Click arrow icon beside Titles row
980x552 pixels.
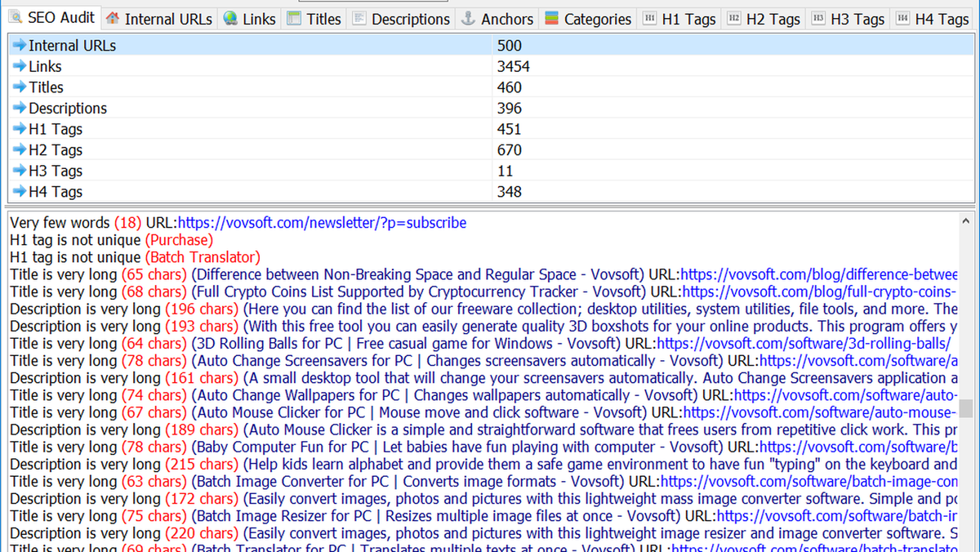point(20,87)
